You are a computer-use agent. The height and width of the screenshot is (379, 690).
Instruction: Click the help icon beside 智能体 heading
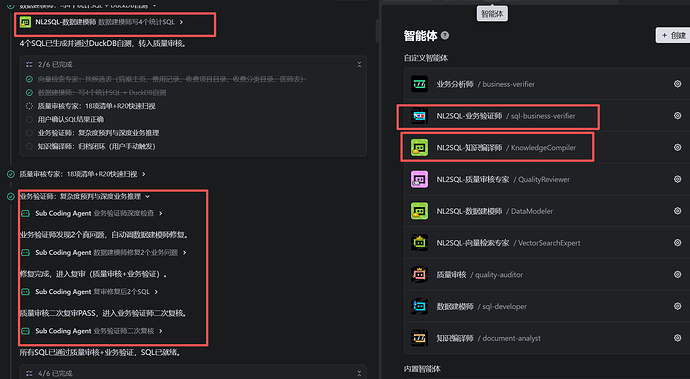[445, 35]
